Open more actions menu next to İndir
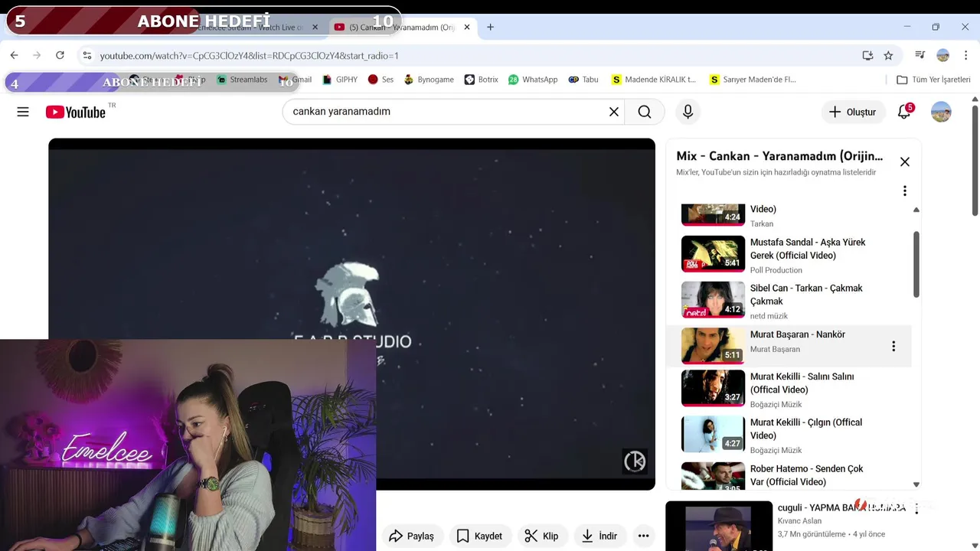Viewport: 980px width, 551px height. point(644,536)
